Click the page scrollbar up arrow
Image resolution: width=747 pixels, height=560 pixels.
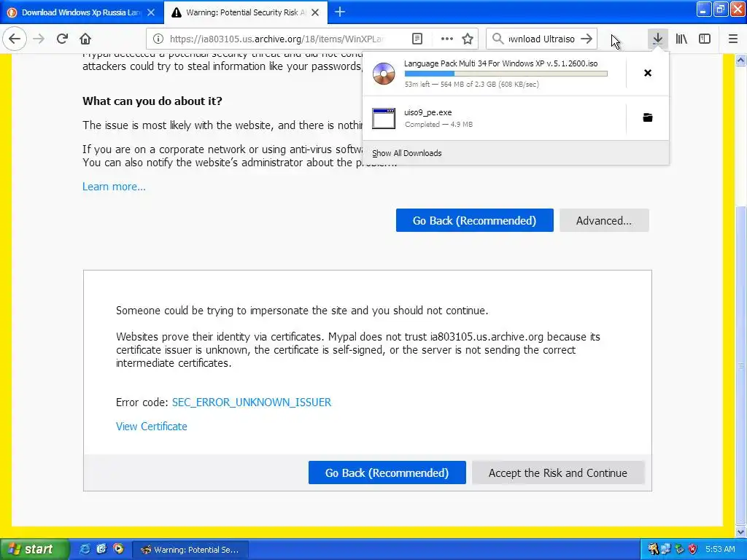(741, 61)
